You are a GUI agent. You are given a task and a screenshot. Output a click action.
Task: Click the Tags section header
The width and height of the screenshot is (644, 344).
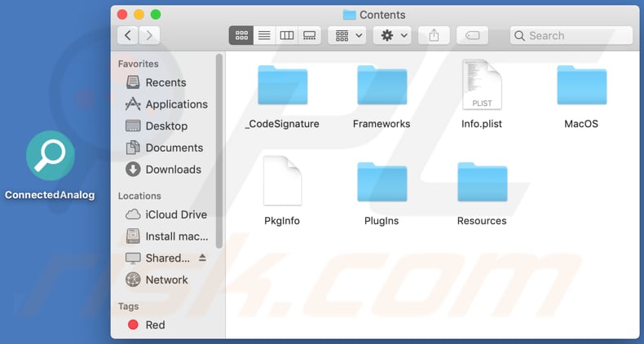(x=128, y=307)
